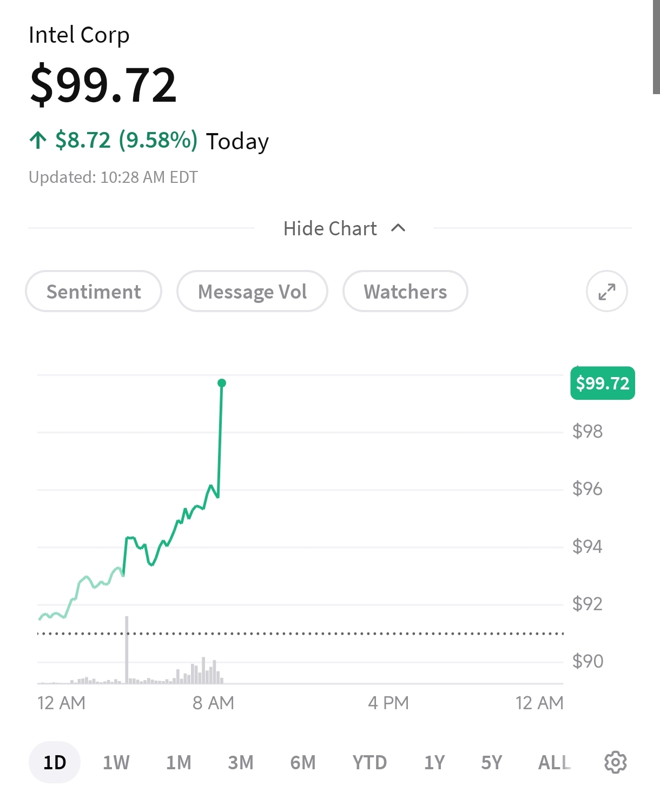Switch to 1M time range
Screen dimensions: 660x812
[179, 762]
